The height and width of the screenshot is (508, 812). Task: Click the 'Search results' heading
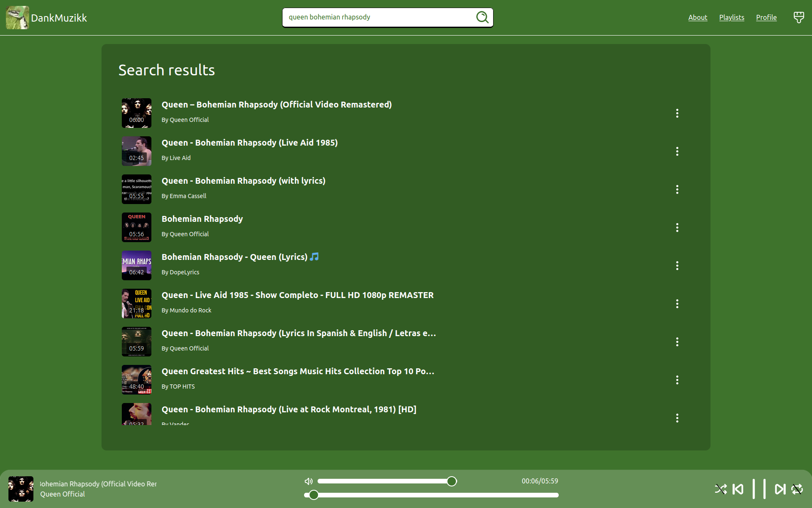point(167,70)
